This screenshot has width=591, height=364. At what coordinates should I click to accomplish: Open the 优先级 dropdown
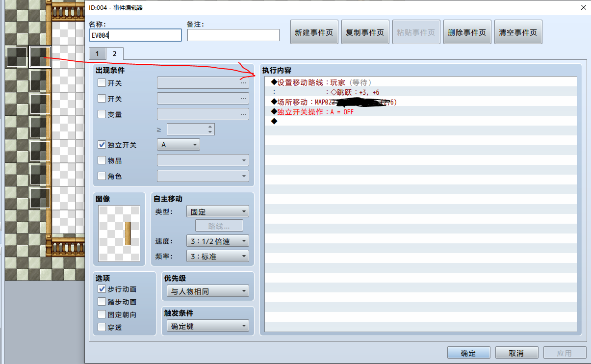[x=208, y=291]
